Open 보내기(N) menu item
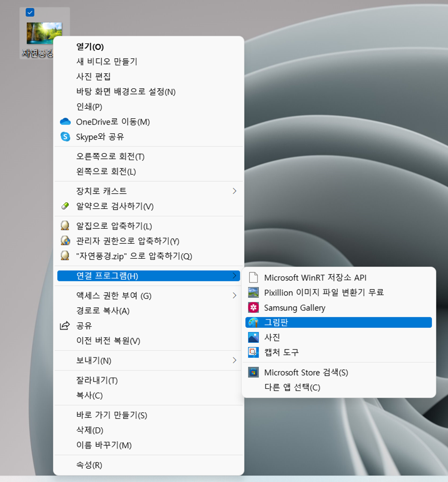The width and height of the screenshot is (448, 482). click(149, 360)
